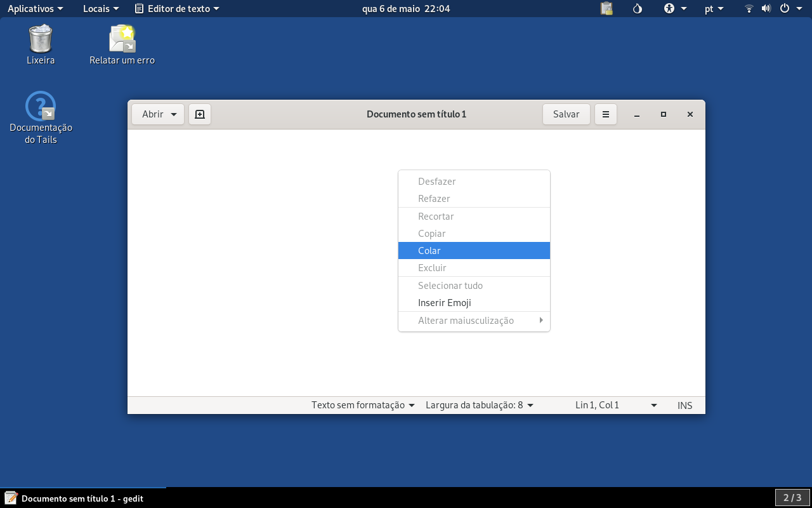Select Recortar in context menu
Screen dimensions: 812x508
[x=474, y=217]
